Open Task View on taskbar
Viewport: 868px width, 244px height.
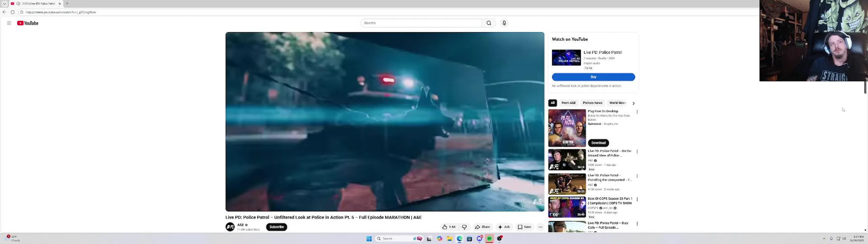429,239
